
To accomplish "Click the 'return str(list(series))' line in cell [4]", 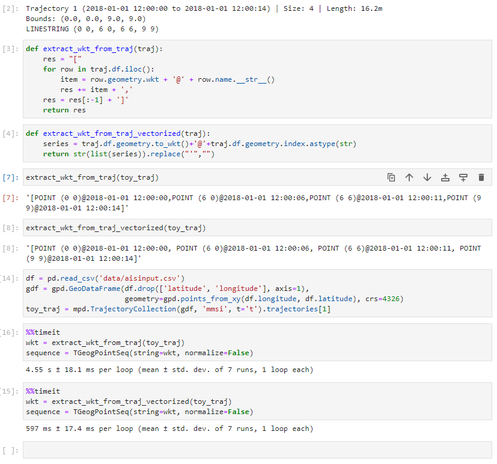I will coord(129,154).
